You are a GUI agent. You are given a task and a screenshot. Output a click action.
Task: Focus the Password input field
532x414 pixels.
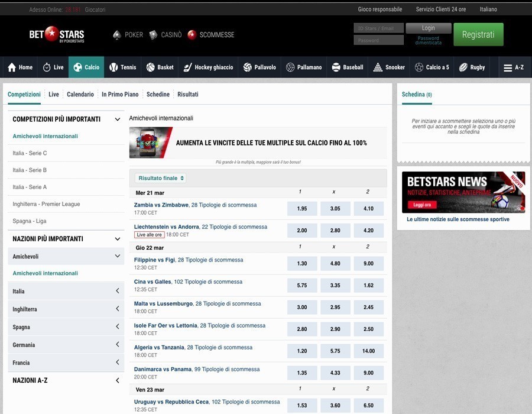point(379,40)
